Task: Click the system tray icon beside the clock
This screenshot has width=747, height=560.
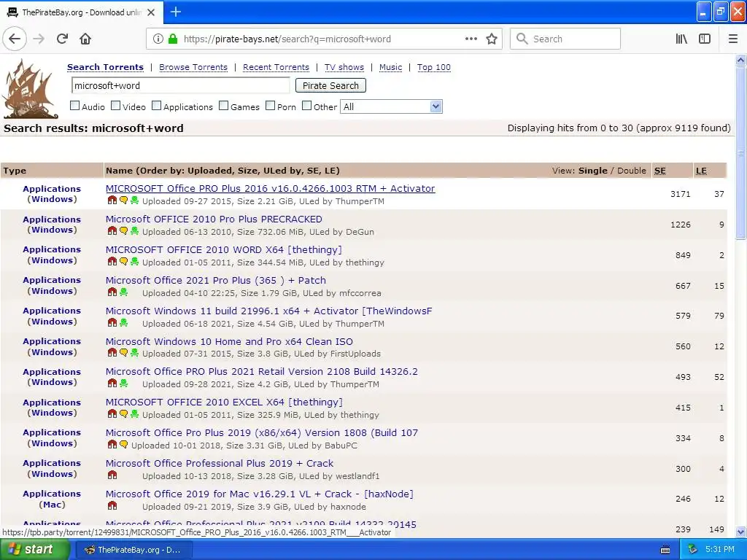Action: tap(693, 550)
